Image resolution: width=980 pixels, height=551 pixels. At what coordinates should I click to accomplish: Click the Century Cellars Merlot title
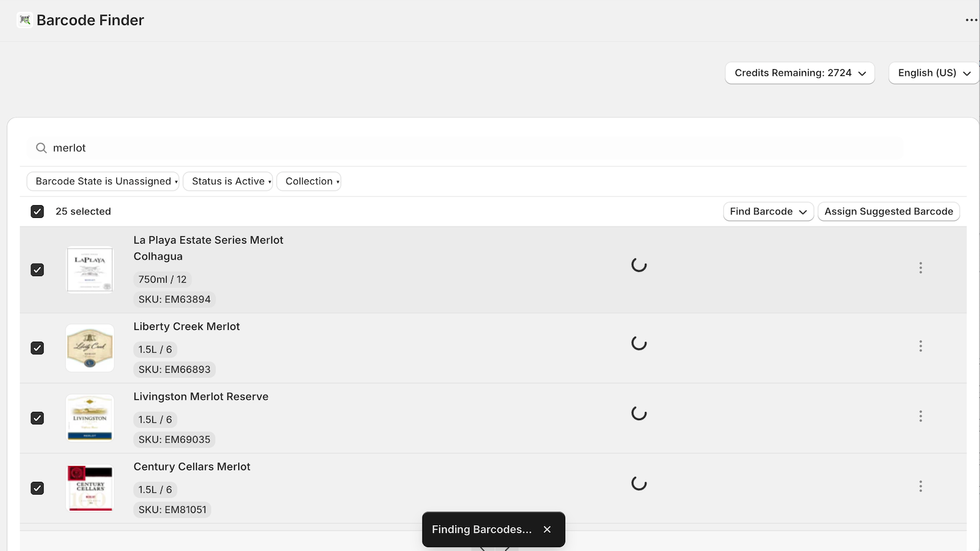[192, 467]
